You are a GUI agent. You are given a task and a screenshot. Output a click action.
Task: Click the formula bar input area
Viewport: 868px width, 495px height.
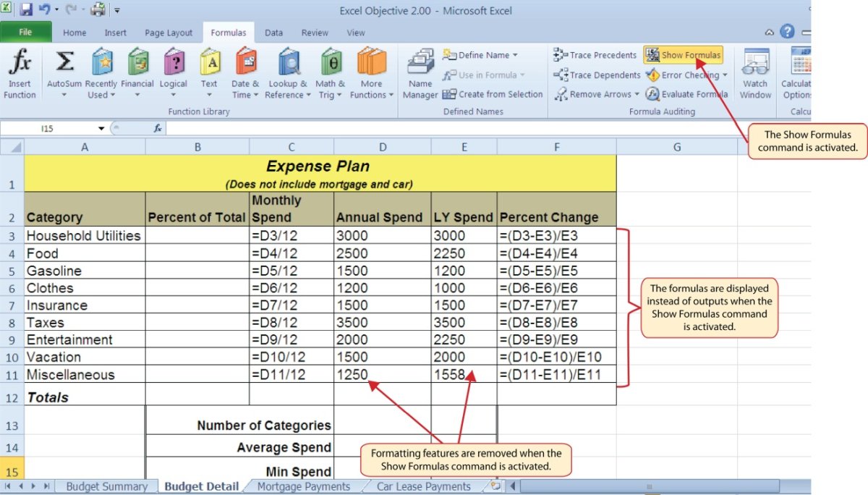488,128
